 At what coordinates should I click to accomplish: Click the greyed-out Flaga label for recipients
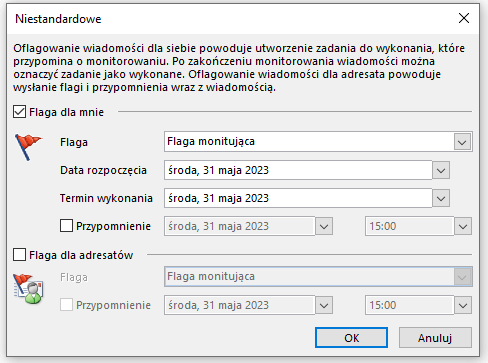pyautogui.click(x=74, y=277)
